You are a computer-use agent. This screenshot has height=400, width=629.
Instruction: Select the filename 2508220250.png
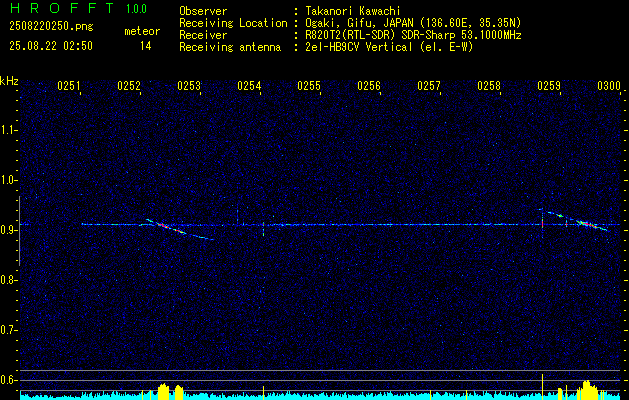point(51,27)
